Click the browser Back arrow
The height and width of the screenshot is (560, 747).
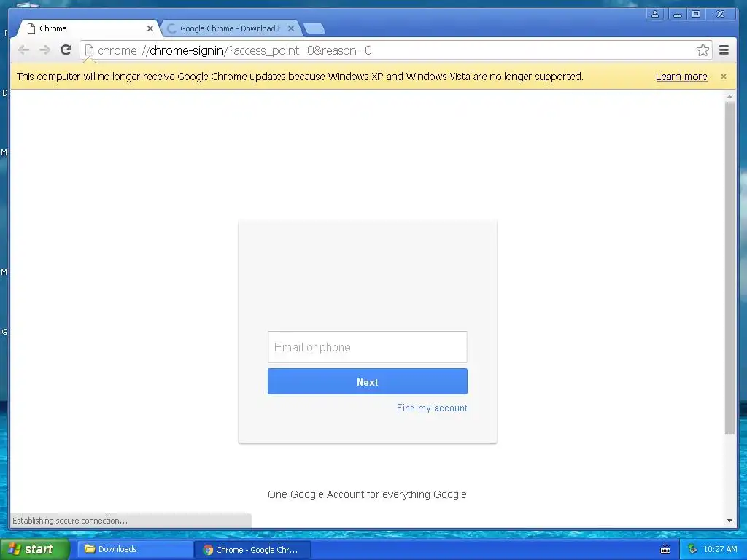pyautogui.click(x=23, y=50)
